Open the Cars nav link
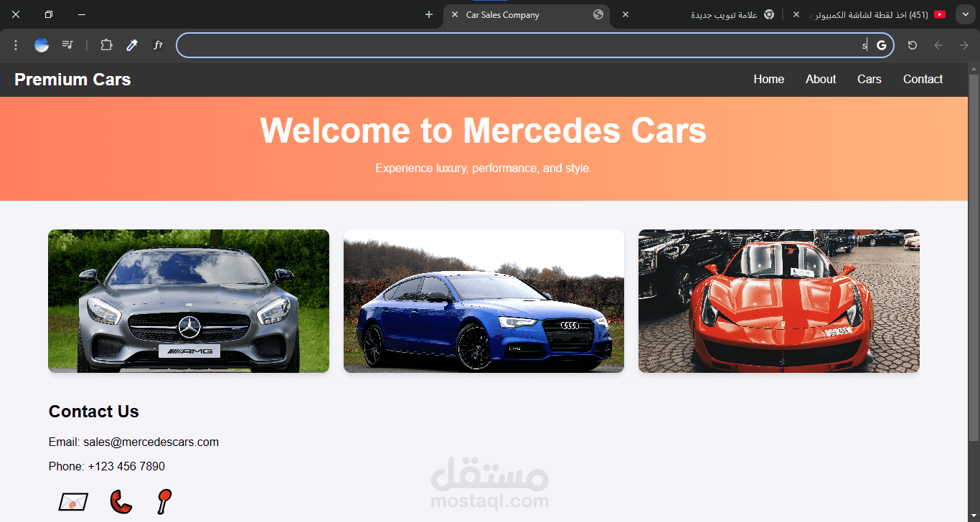980x522 pixels. tap(870, 79)
